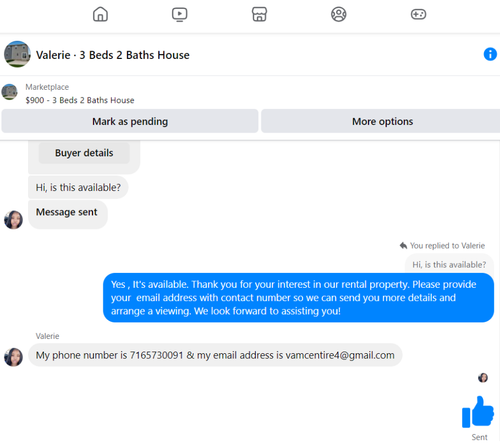Click Valerie's avatar next to 'Message sent'
This screenshot has height=443, width=500.
tap(13, 220)
